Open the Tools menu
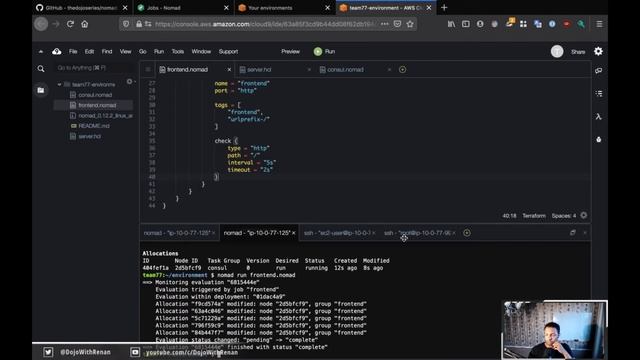The height and width of the screenshot is (360, 640). 178,51
